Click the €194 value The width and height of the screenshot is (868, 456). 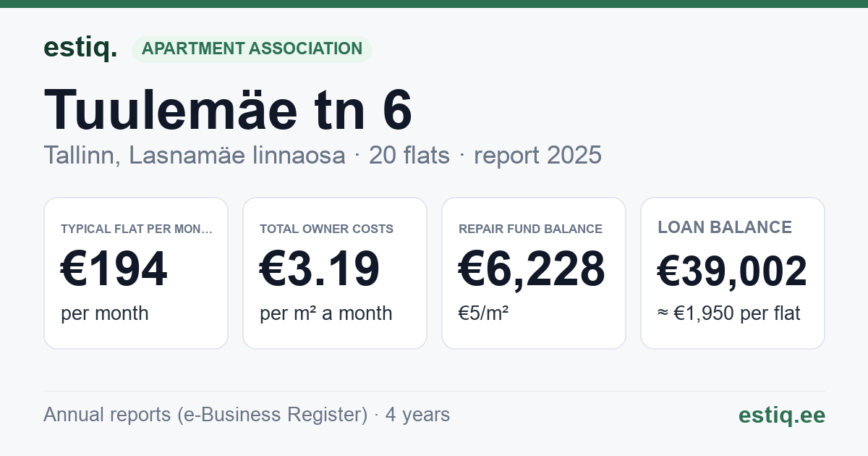tap(114, 269)
